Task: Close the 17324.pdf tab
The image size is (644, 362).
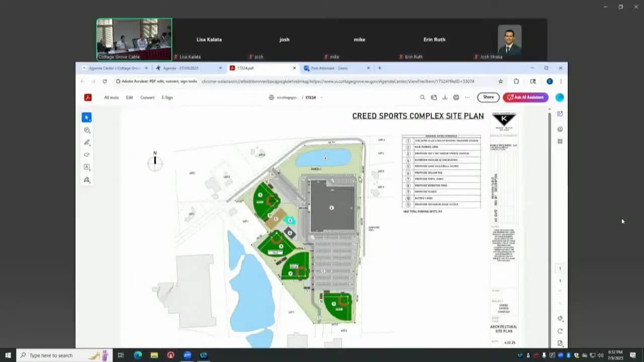Action: pos(294,68)
